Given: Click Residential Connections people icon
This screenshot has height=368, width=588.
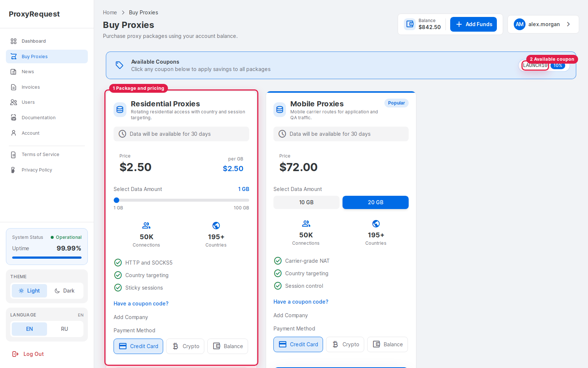Looking at the screenshot, I should (146, 226).
